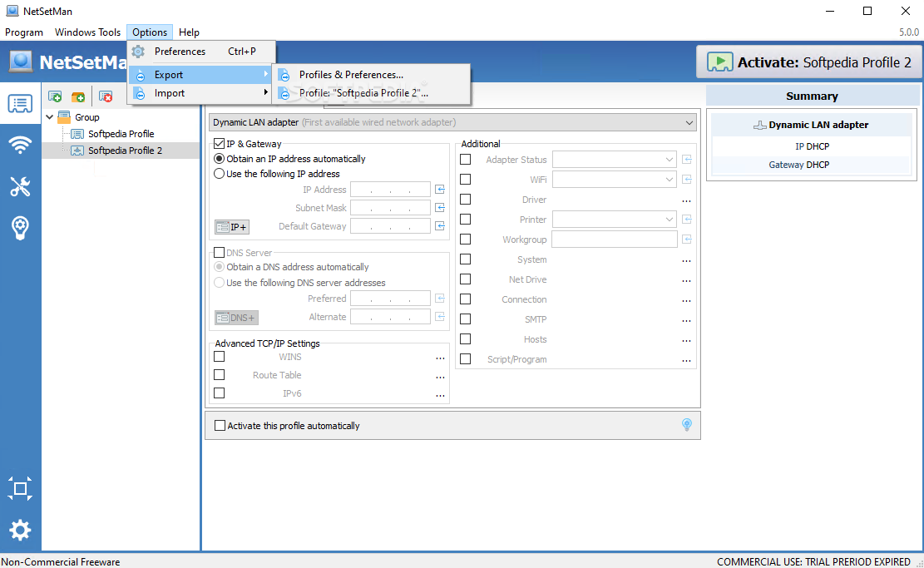Collapse the Group tree node

click(x=50, y=116)
